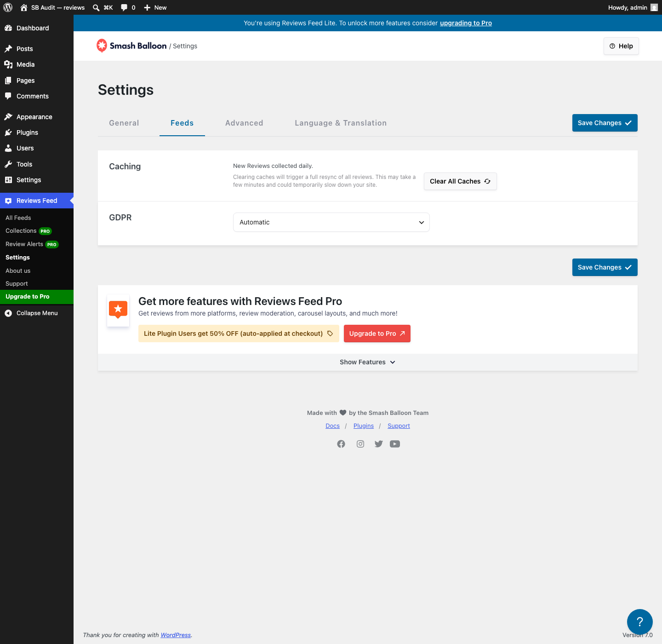Image resolution: width=662 pixels, height=644 pixels.
Task: Open the Twitter icon in footer
Action: coord(378,444)
